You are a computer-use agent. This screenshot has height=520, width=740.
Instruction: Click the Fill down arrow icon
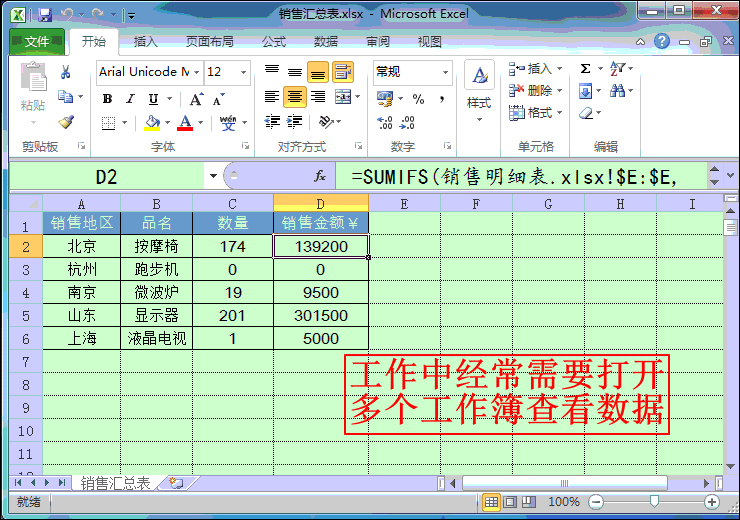585,91
